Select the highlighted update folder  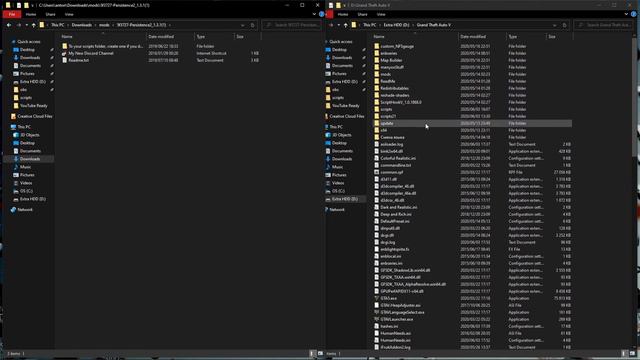coord(473,123)
